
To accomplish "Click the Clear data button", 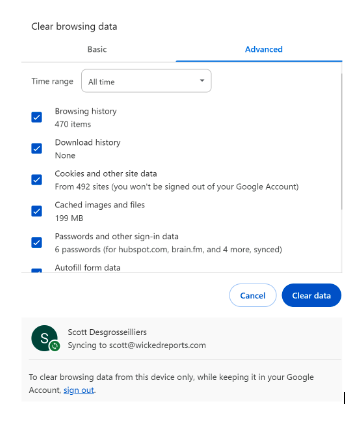I will tap(311, 295).
